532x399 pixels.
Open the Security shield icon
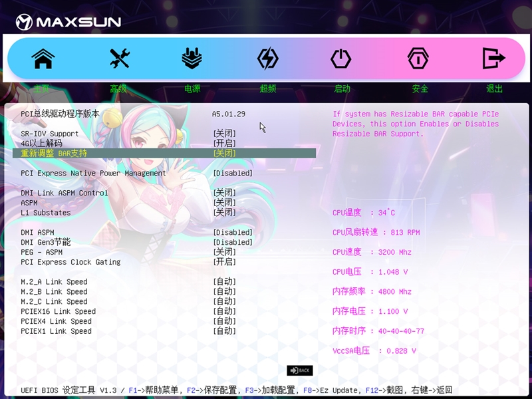click(x=418, y=59)
